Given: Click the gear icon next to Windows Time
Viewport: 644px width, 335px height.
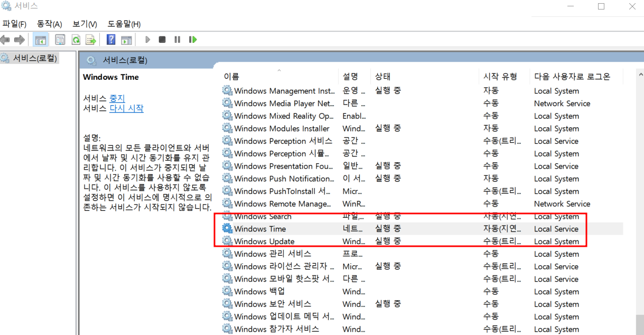Looking at the screenshot, I should click(x=227, y=229).
